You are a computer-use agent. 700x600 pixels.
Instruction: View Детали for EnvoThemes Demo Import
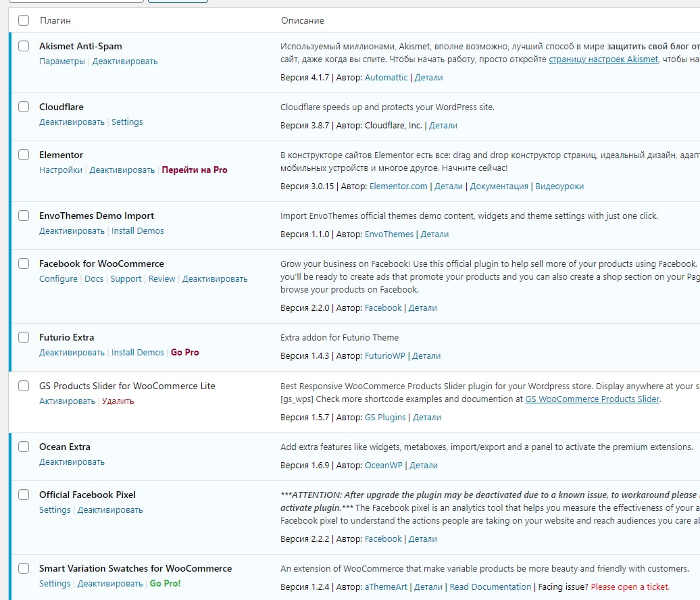tap(434, 234)
